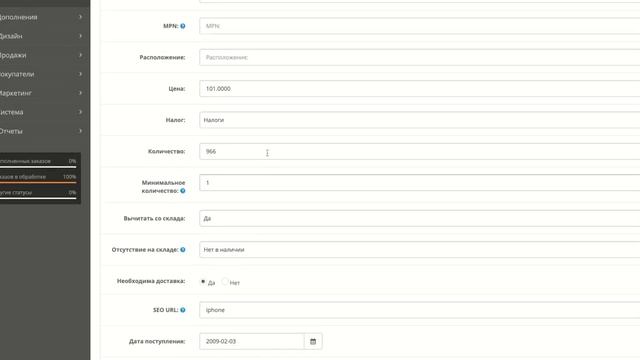Open the Система sidebar menu

45,112
